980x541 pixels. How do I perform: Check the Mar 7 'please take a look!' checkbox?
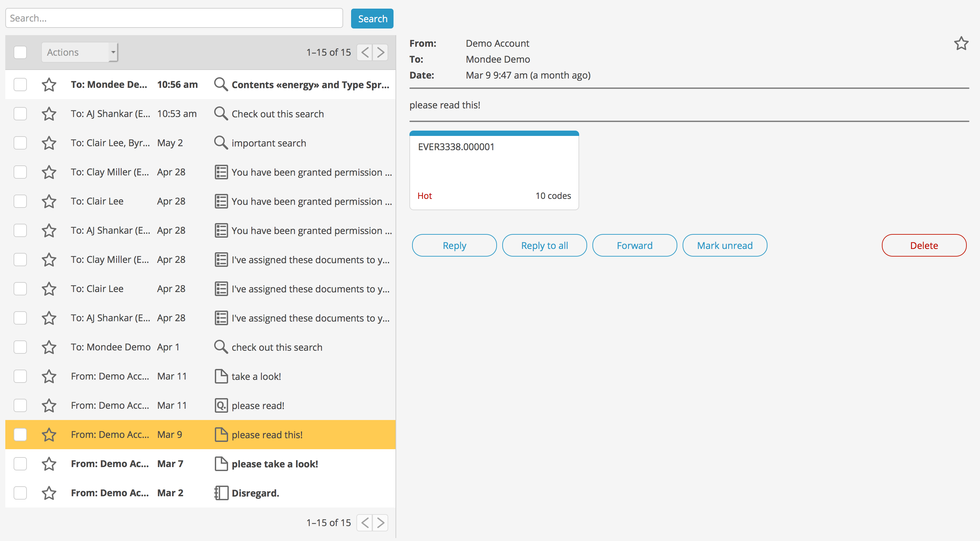20,464
